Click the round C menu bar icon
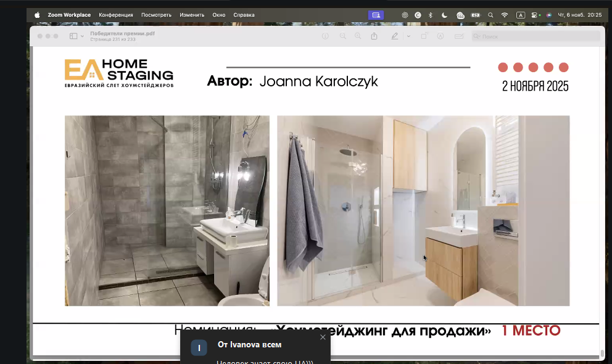This screenshot has width=612, height=364. point(418,15)
